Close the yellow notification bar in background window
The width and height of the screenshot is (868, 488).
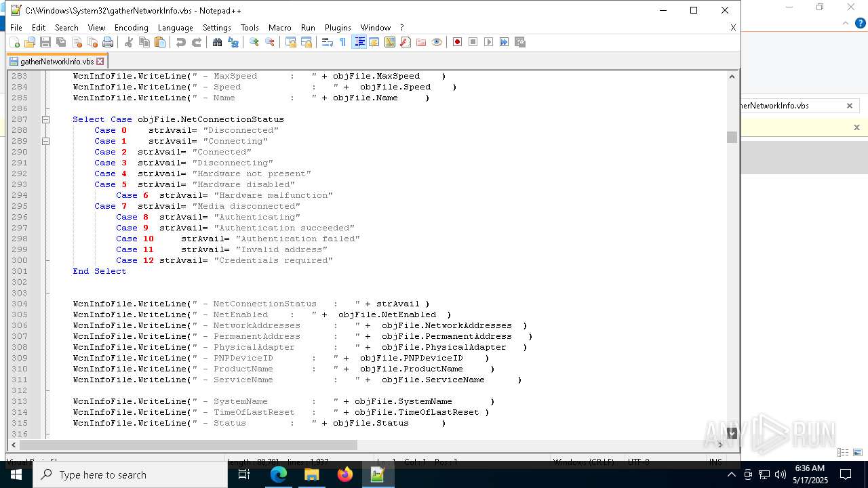coord(856,127)
